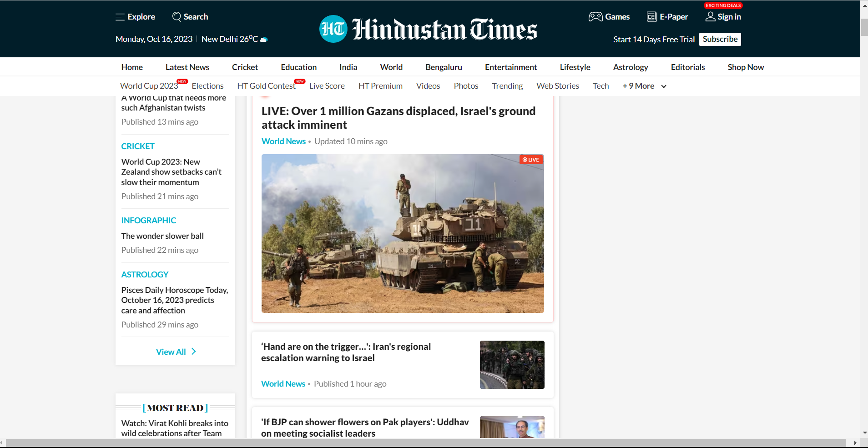Click the World News tag under the live headline
Viewport: 868px width, 448px height.
coord(283,141)
